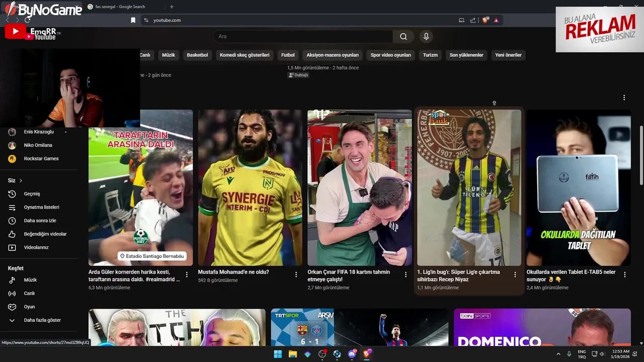Open the Windows Start menu
The height and width of the screenshot is (362, 644).
[x=278, y=354]
